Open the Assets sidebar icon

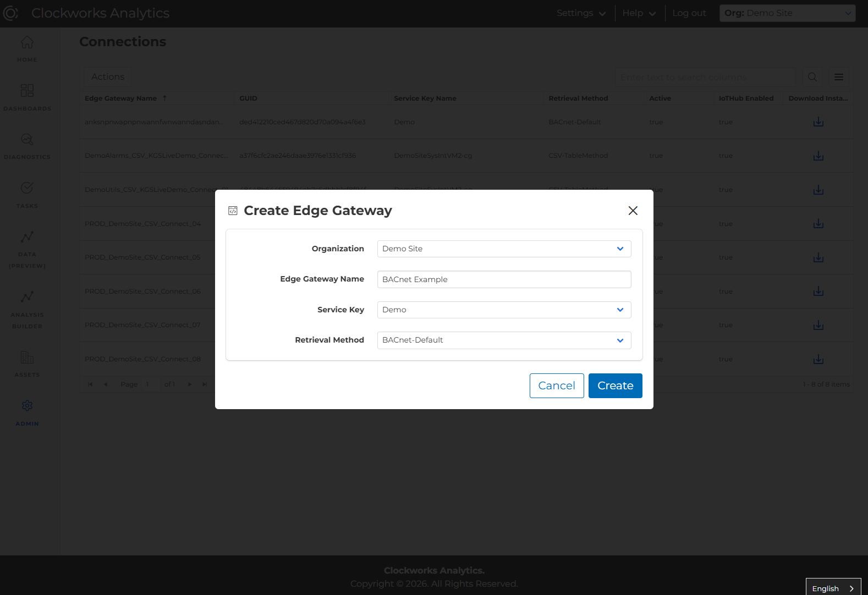[27, 357]
